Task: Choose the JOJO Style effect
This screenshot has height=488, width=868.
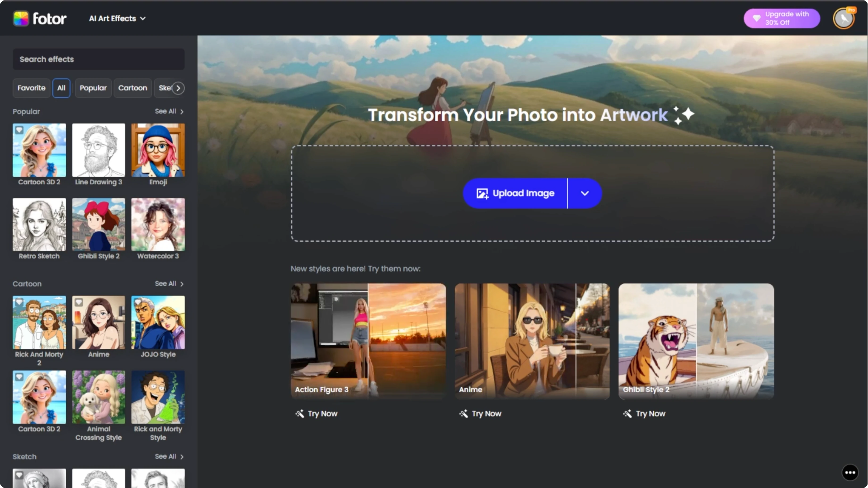Action: pos(158,323)
